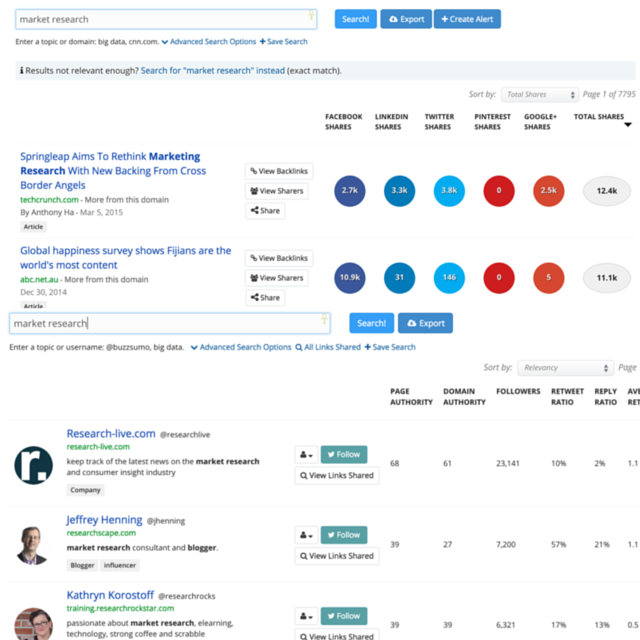Click top Save Search link
Viewport: 640px width, 640px height.
click(x=284, y=42)
